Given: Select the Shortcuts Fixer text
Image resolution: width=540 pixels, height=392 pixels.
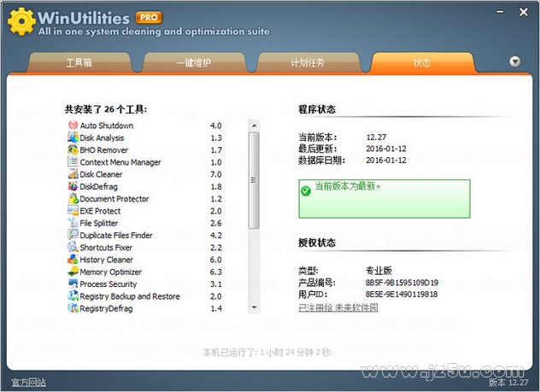Looking at the screenshot, I should 106,248.
